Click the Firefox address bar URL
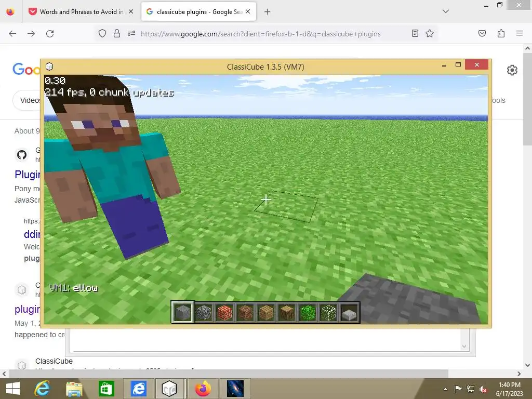 pyautogui.click(x=261, y=34)
